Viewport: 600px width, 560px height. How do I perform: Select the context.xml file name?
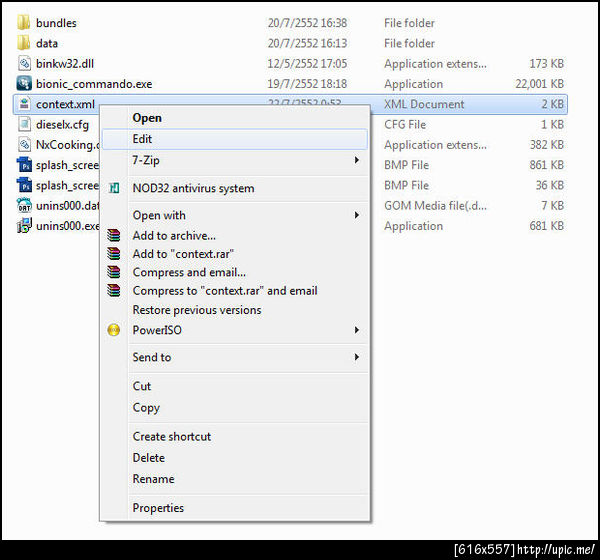point(65,104)
